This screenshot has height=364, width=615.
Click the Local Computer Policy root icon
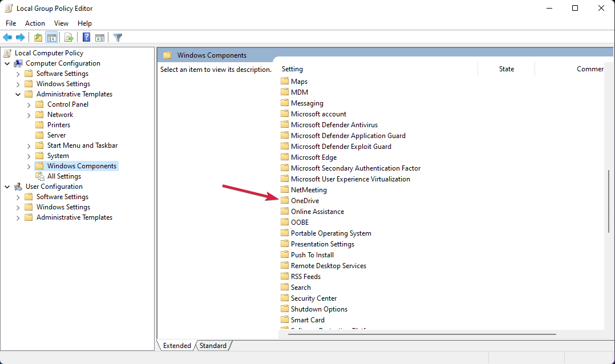tap(7, 53)
